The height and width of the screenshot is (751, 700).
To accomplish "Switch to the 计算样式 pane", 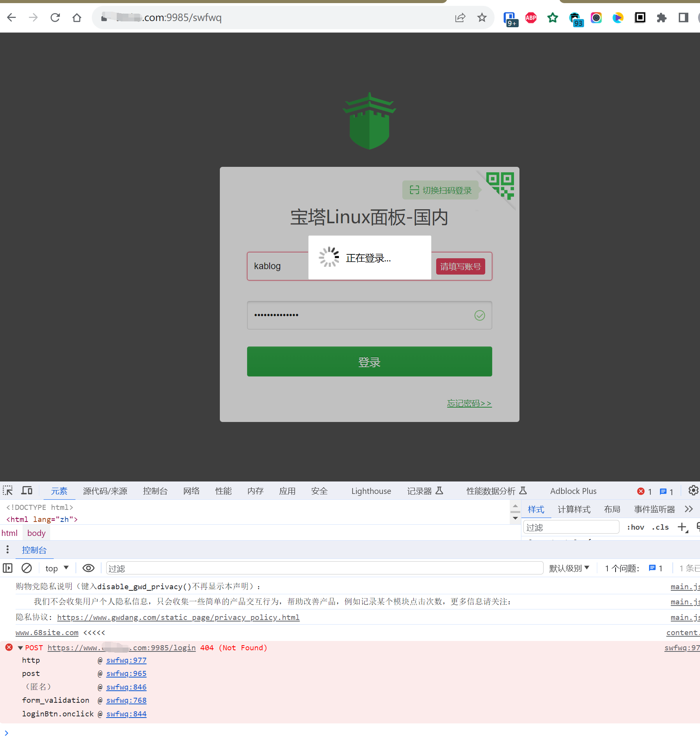I will point(574,509).
